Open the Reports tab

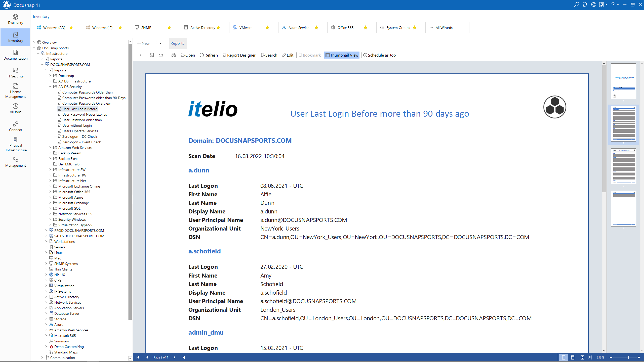177,43
